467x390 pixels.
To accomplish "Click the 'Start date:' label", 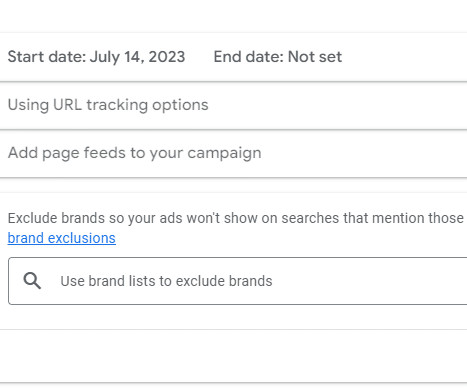I will tap(47, 57).
